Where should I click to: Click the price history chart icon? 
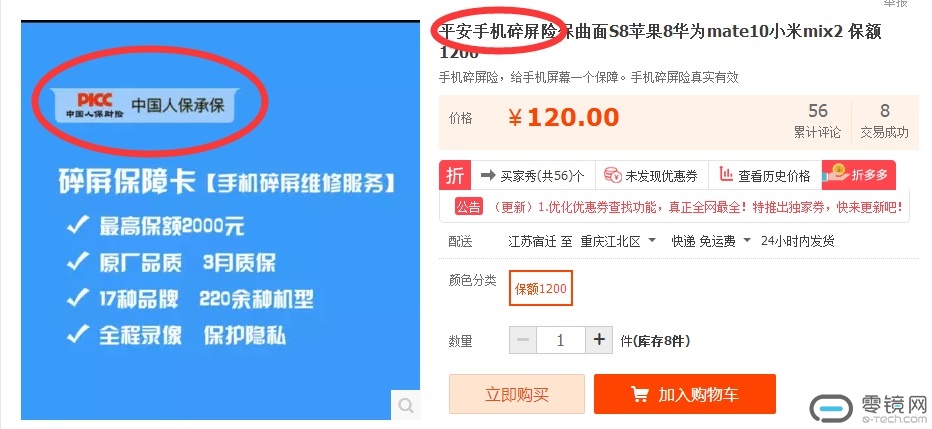[726, 174]
